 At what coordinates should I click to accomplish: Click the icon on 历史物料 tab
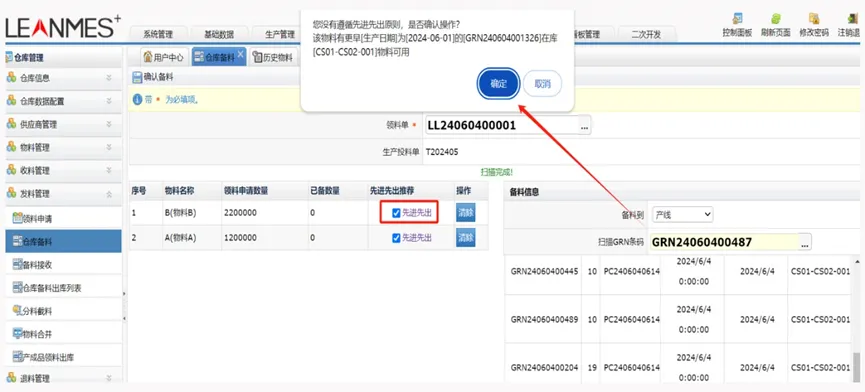tap(257, 57)
